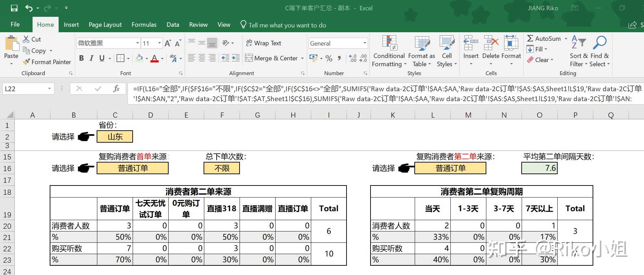Decrease font size with the small A

[x=178, y=43]
